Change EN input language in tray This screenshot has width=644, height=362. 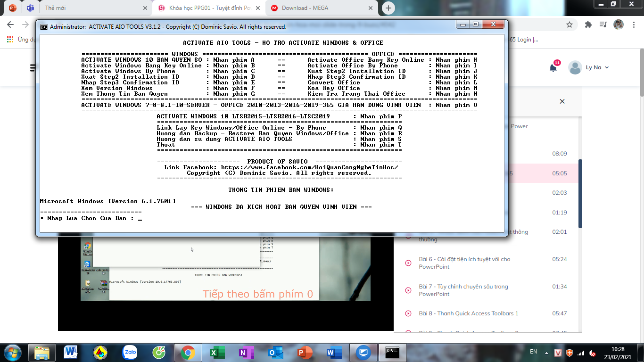point(533,352)
